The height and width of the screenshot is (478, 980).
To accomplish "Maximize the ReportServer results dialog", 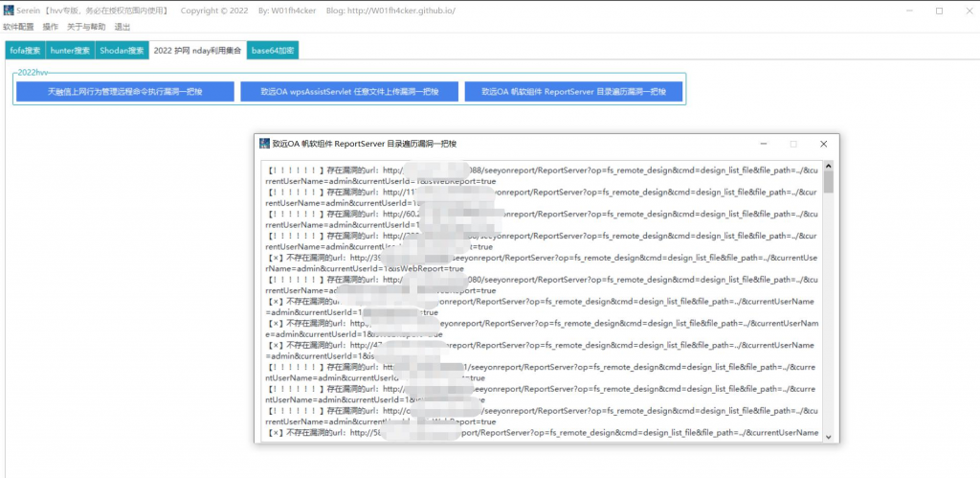I will 793,144.
